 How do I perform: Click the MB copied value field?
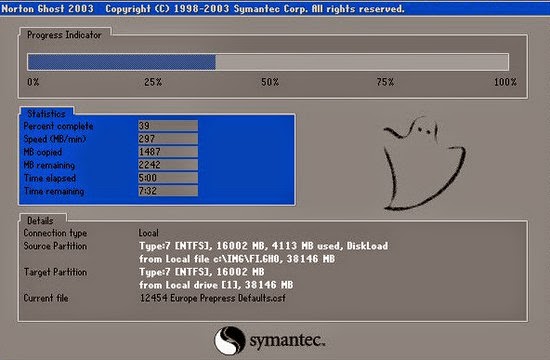pyautogui.click(x=168, y=152)
